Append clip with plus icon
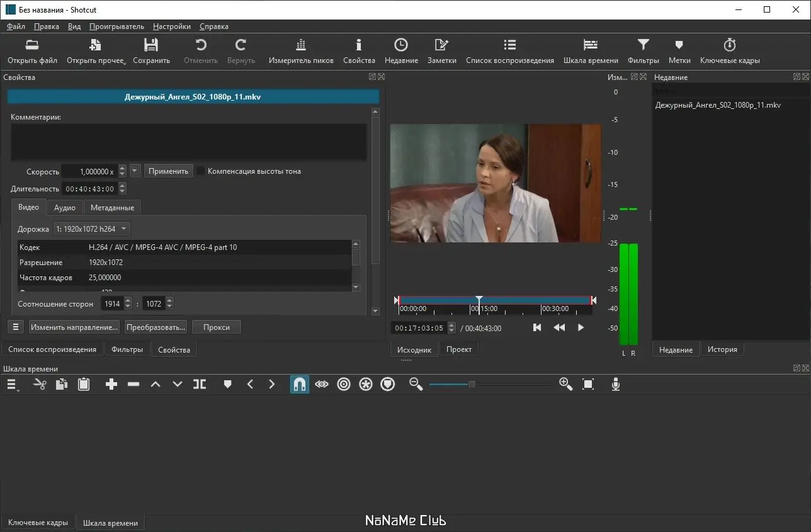The width and height of the screenshot is (811, 532). pos(111,384)
